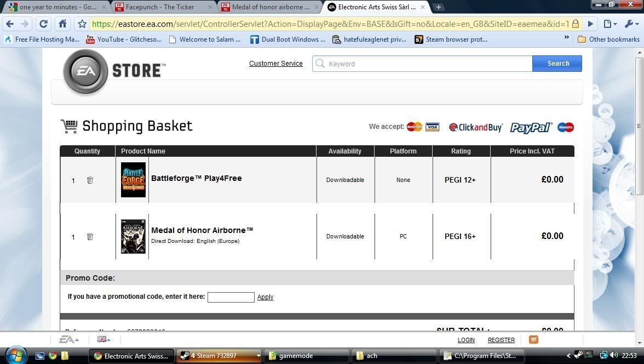The image size is (644, 364).
Task: Open the Battleforge box art thumbnail
Action: [x=133, y=180]
